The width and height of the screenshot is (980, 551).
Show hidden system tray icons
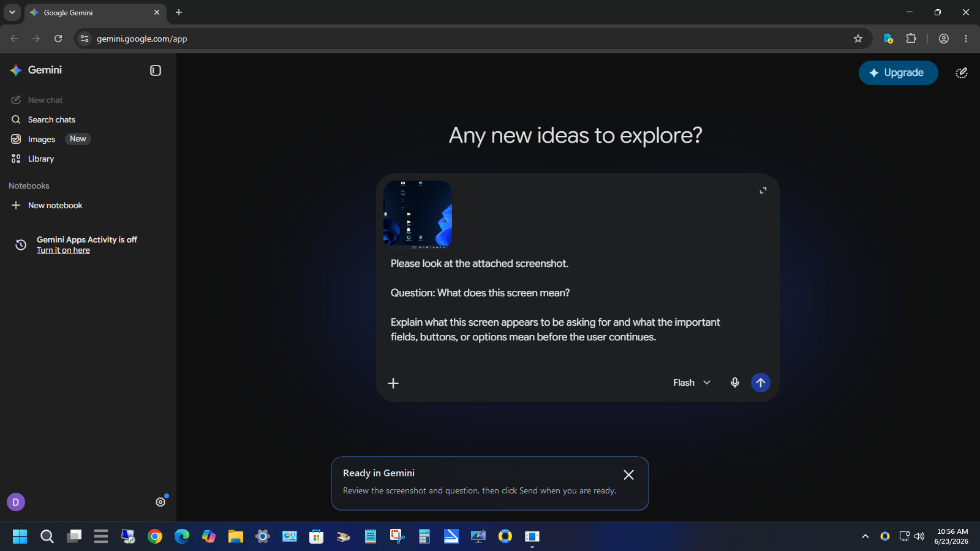tap(865, 536)
